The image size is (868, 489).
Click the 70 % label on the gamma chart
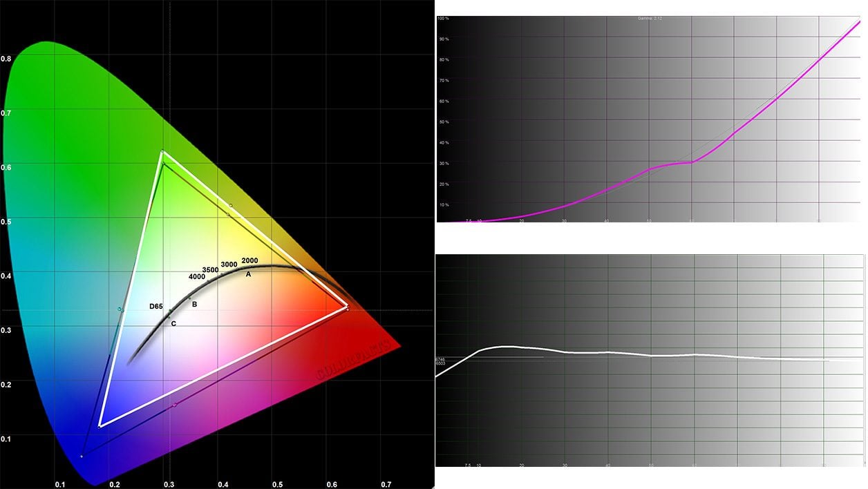444,81
